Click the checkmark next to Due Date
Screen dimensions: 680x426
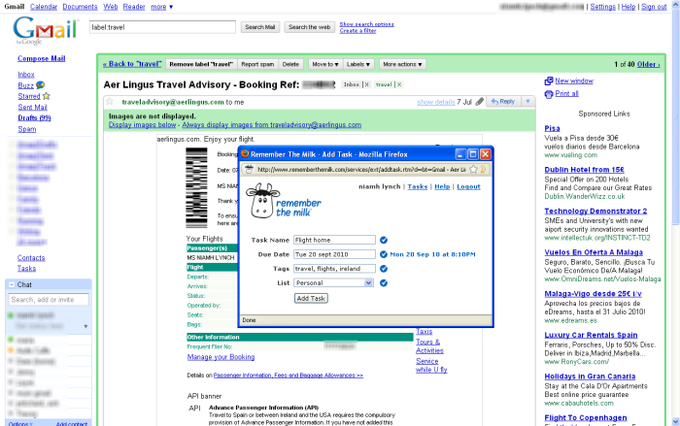tap(383, 254)
